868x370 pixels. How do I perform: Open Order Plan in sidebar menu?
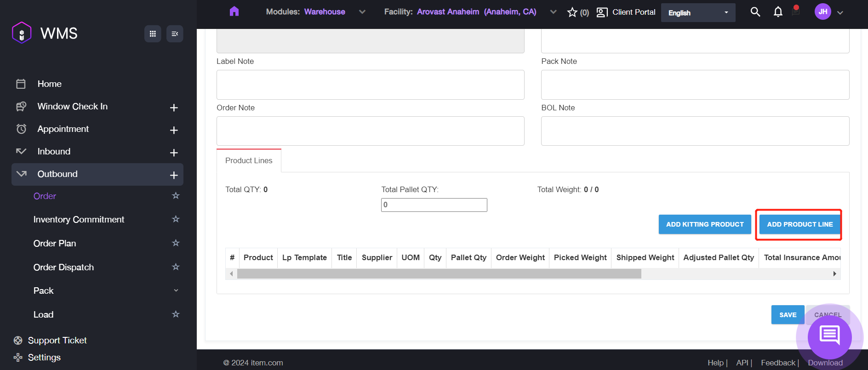point(55,243)
